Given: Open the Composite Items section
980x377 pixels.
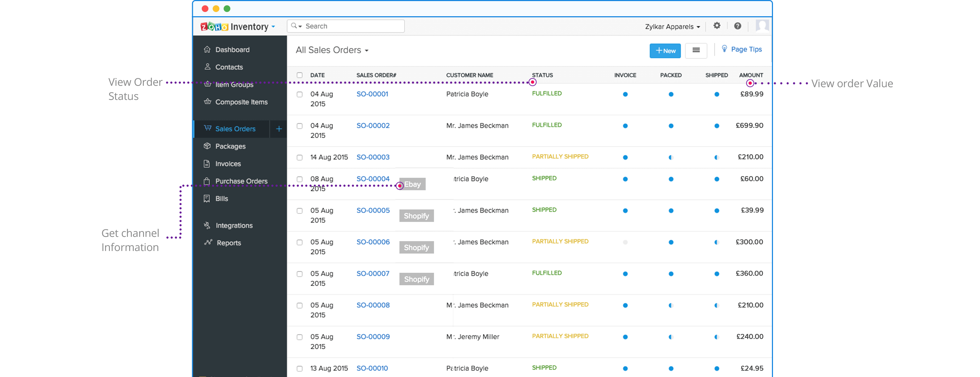Looking at the screenshot, I should point(241,102).
